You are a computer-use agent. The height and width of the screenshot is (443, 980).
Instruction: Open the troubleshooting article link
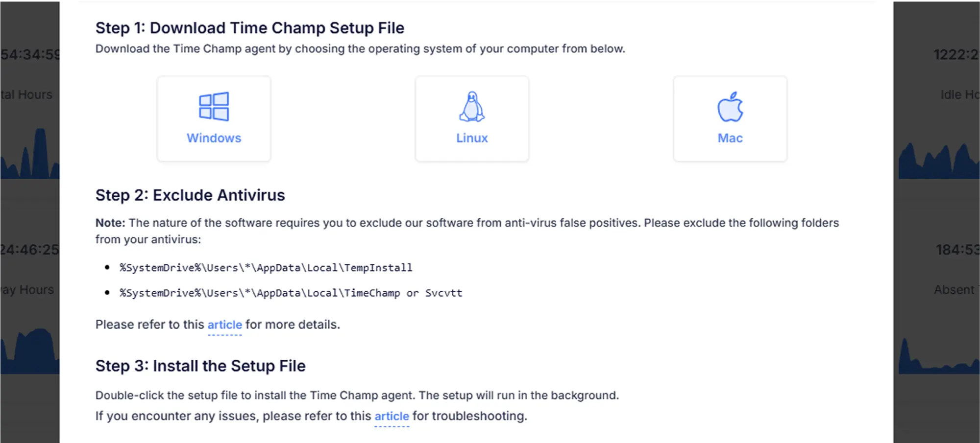click(392, 416)
